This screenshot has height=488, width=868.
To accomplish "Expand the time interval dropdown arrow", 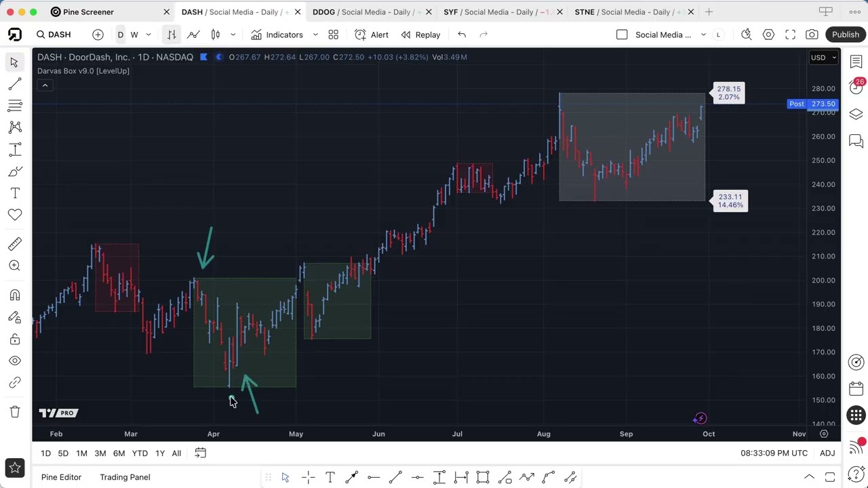I will click(x=149, y=35).
